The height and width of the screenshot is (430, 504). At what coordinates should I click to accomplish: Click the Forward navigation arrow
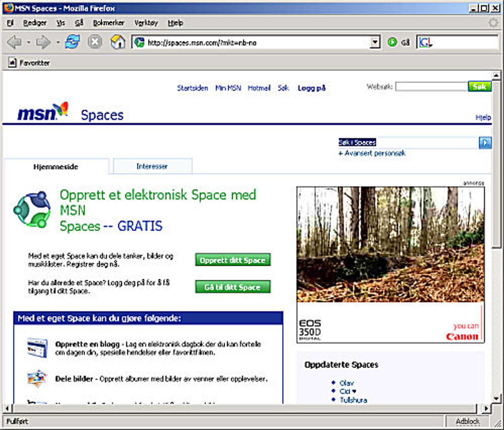[43, 42]
